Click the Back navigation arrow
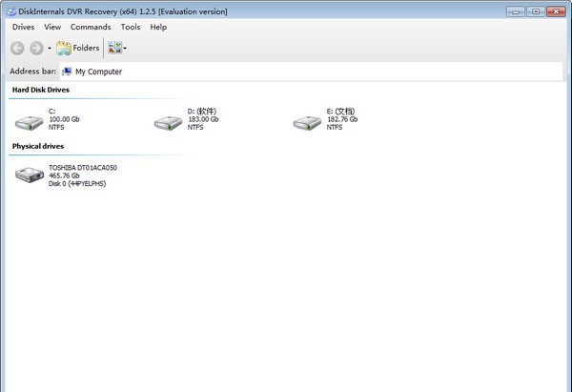Image resolution: width=572 pixels, height=392 pixels. coord(17,49)
